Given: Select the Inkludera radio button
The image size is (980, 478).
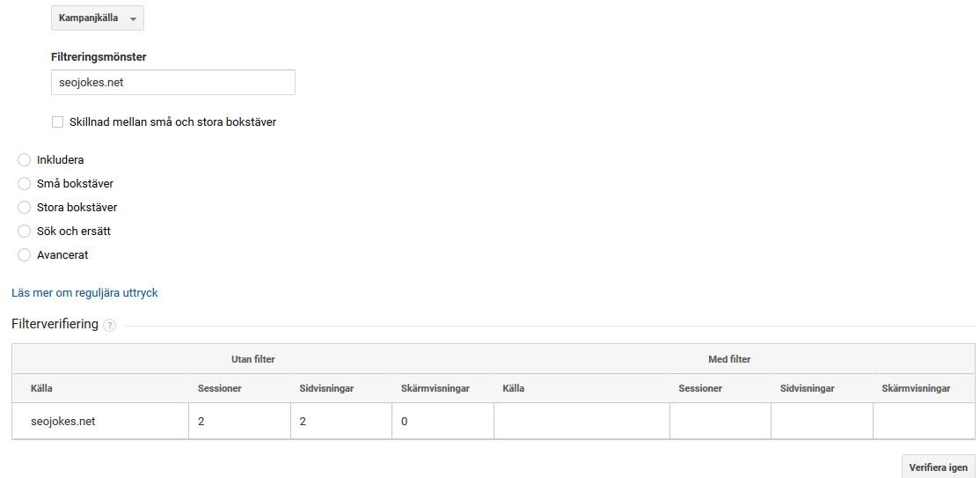Looking at the screenshot, I should (x=24, y=160).
